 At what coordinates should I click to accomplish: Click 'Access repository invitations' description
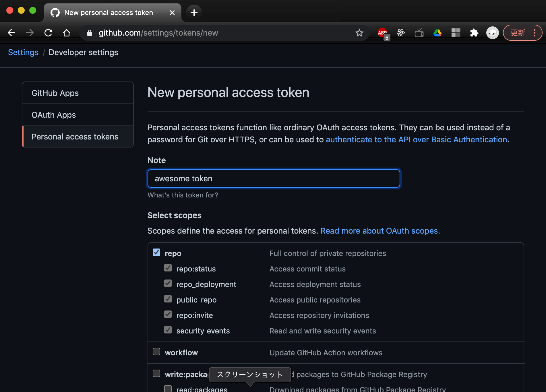coord(319,315)
